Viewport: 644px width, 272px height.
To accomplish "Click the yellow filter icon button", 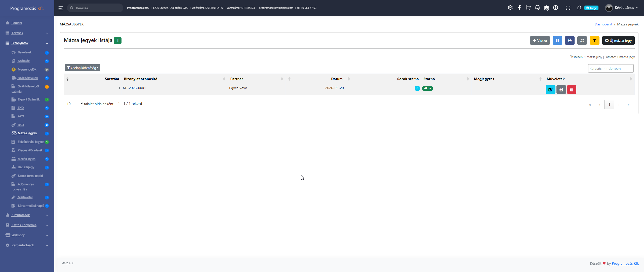I will [594, 41].
